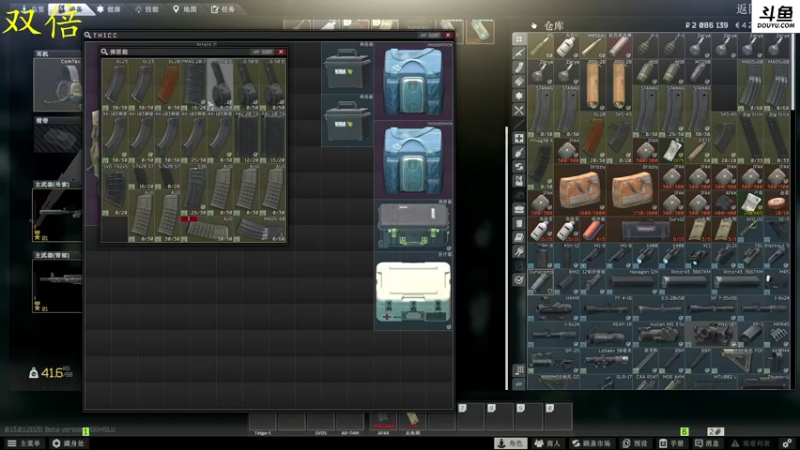Image resolution: width=800 pixels, height=450 pixels.
Task: Select the highlighted drum magazine in magazine case
Action: pyautogui.click(x=220, y=84)
